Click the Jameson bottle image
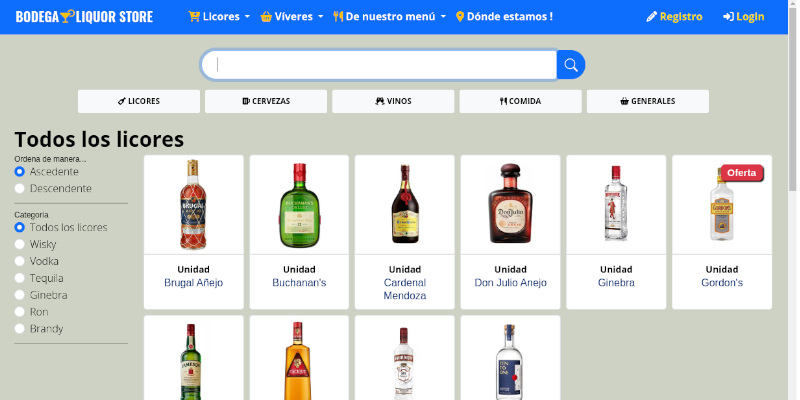The image size is (800, 400). coord(191,362)
